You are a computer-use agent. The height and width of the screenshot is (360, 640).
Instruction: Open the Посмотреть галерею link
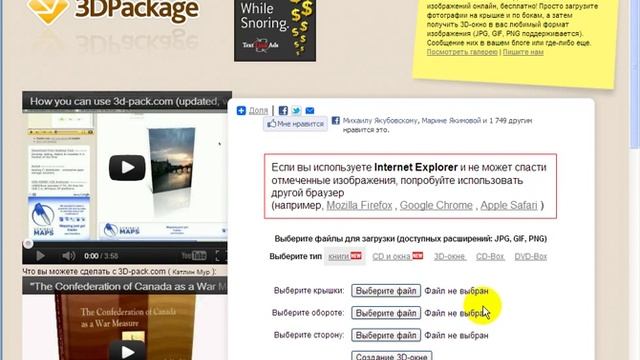(x=462, y=52)
